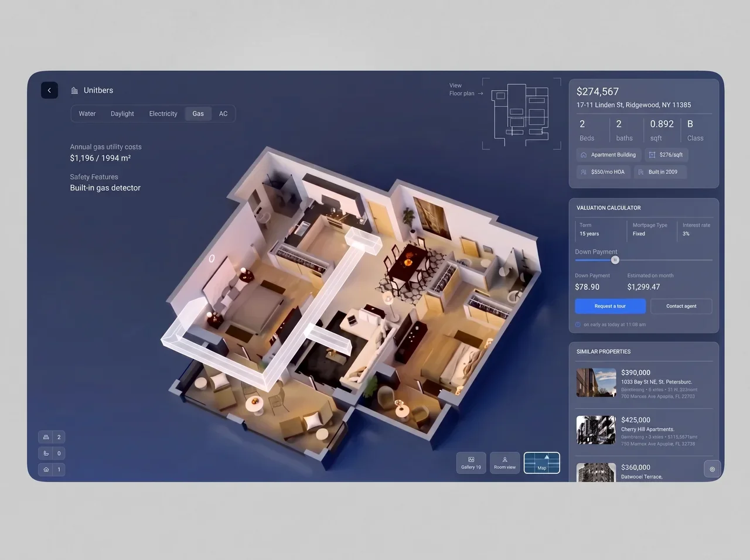Viewport: 750px width, 560px height.
Task: Click the View Floor plan link
Action: 466,90
